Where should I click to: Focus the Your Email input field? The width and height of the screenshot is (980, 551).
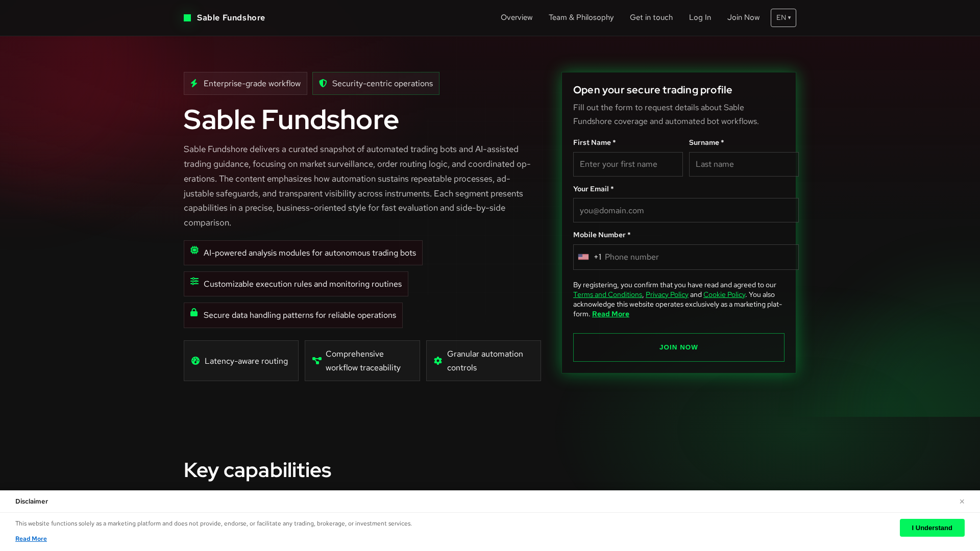click(x=686, y=210)
